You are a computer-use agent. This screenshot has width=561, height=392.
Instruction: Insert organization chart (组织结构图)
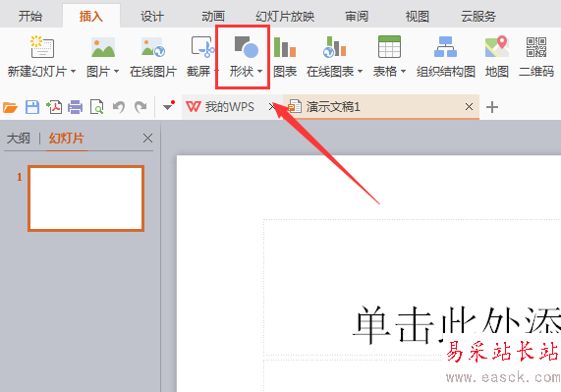(445, 57)
